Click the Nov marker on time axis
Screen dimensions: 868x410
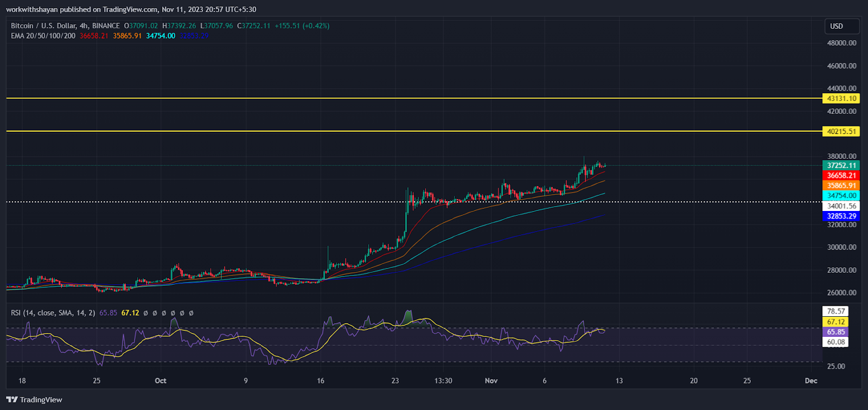coord(491,381)
